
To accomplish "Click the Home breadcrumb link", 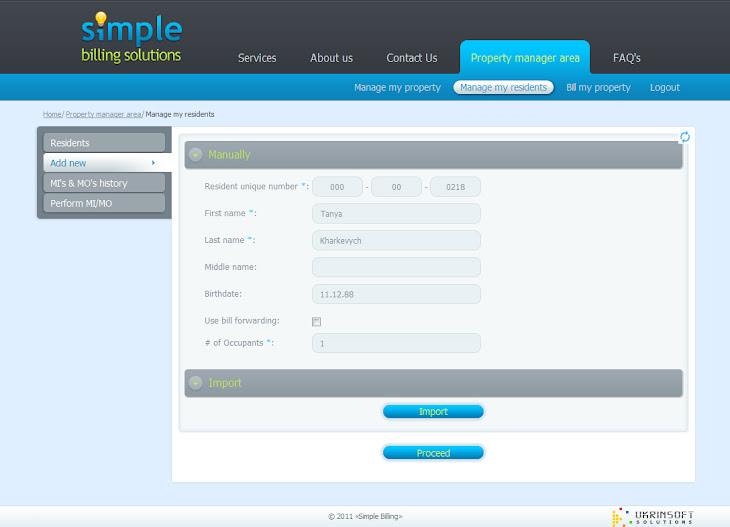I will (x=52, y=115).
